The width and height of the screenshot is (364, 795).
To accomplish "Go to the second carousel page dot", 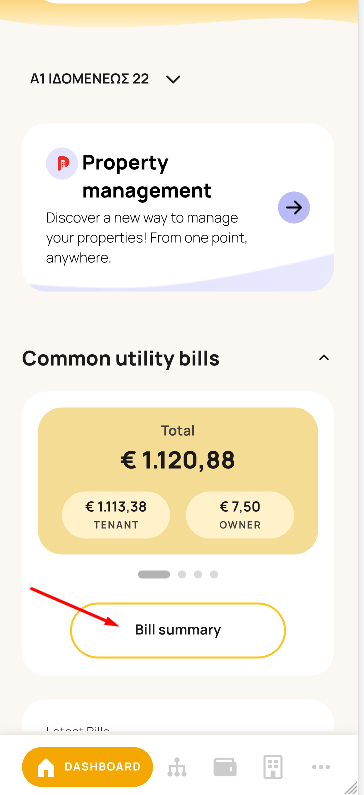I will point(182,574).
